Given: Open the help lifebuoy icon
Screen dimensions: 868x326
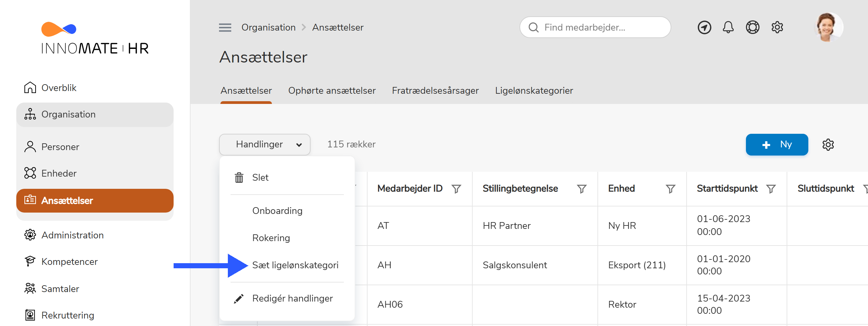Looking at the screenshot, I should (x=752, y=27).
